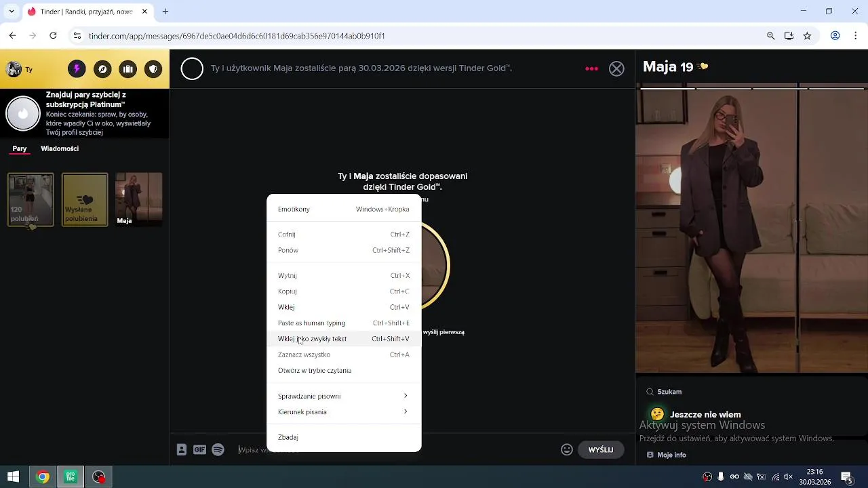Expand the Sprawdzanie pisowni submenu
Image resolution: width=868 pixels, height=488 pixels.
(x=344, y=396)
